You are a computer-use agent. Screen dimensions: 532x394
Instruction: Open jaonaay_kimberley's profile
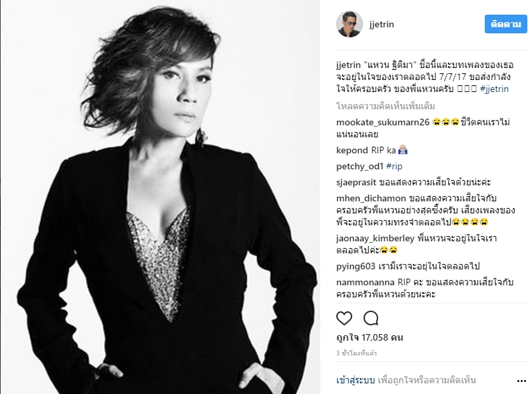(x=376, y=239)
